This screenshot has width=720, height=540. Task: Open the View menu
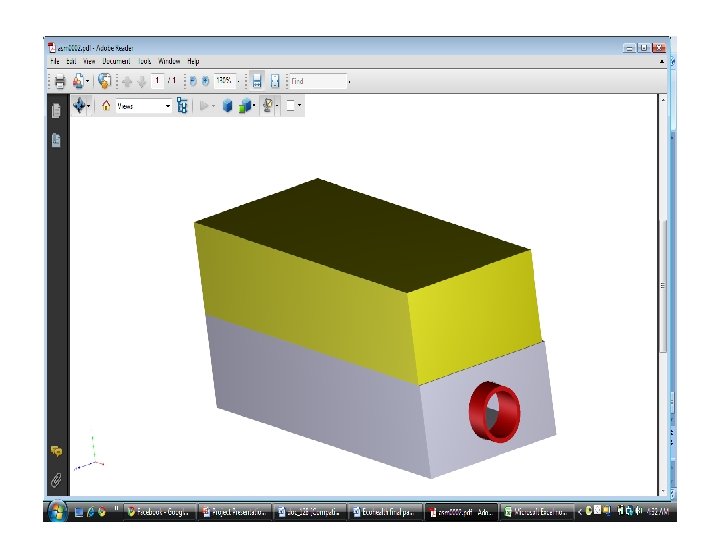(89, 61)
